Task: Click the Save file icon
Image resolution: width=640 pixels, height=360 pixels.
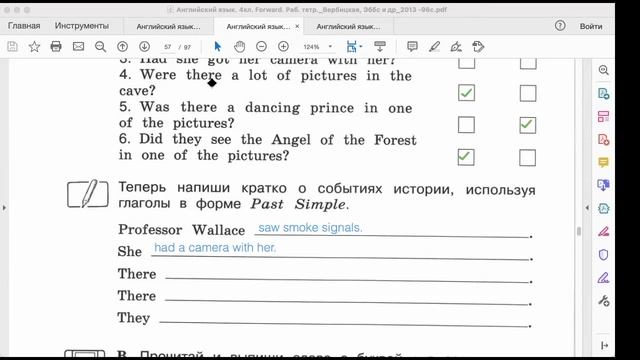Action: click(x=12, y=47)
